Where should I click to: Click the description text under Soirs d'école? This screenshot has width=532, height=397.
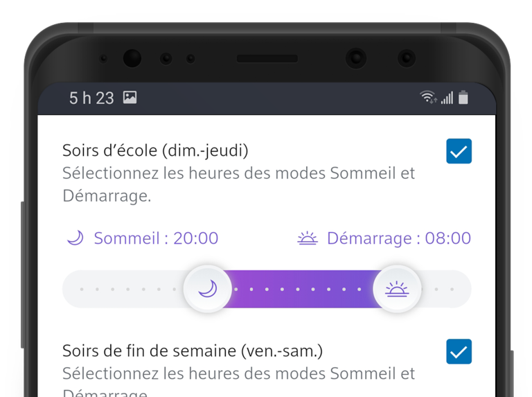pyautogui.click(x=238, y=184)
